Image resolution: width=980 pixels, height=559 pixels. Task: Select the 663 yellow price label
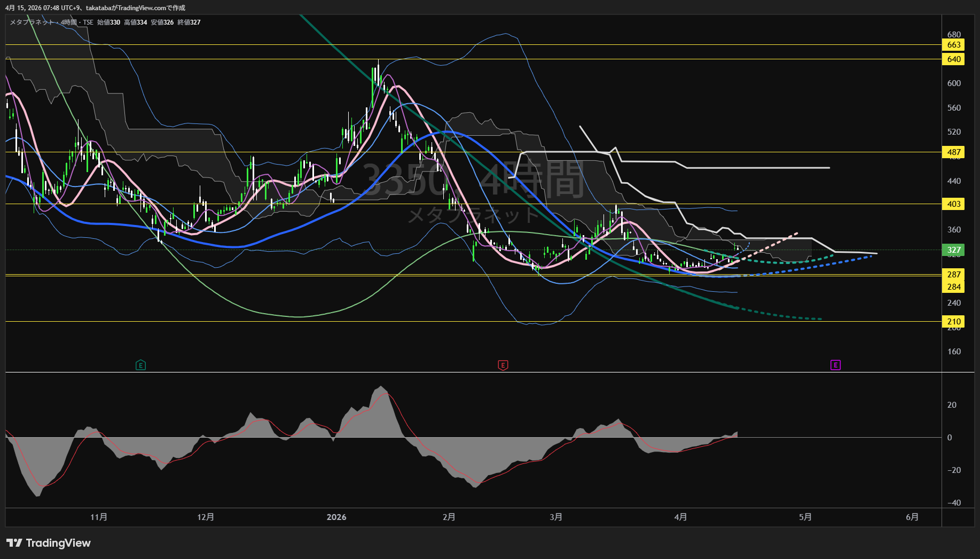[x=953, y=45]
